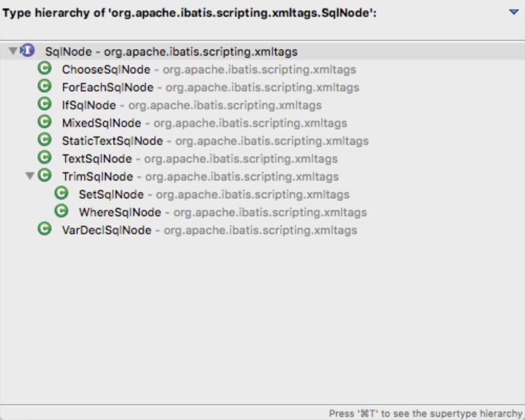
Task: Click the StaticTextSqlNode class icon
Action: click(x=44, y=140)
